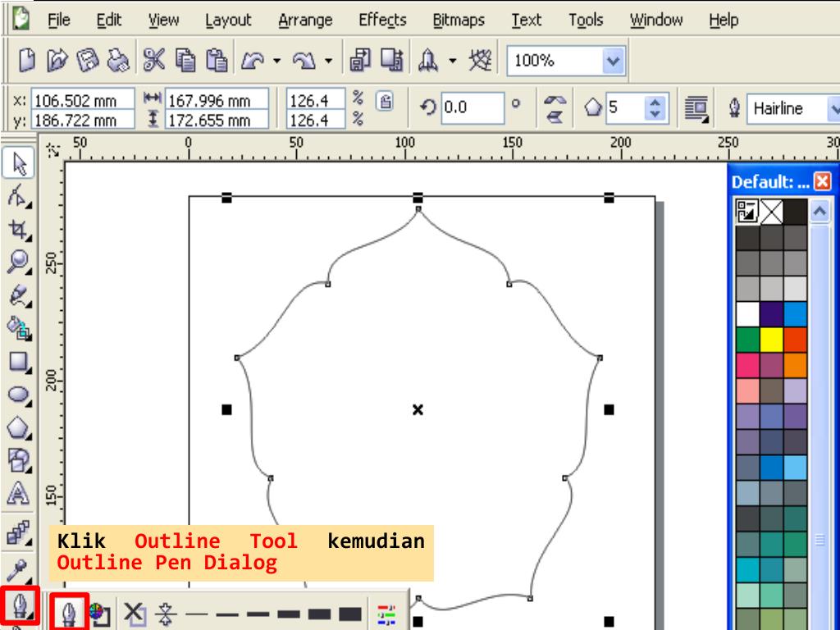Screen dimensions: 840x630
Task: Open the Text menu
Action: [x=526, y=21]
